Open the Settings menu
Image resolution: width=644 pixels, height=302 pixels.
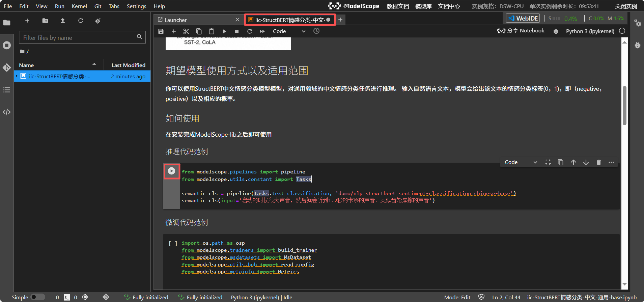pos(136,6)
